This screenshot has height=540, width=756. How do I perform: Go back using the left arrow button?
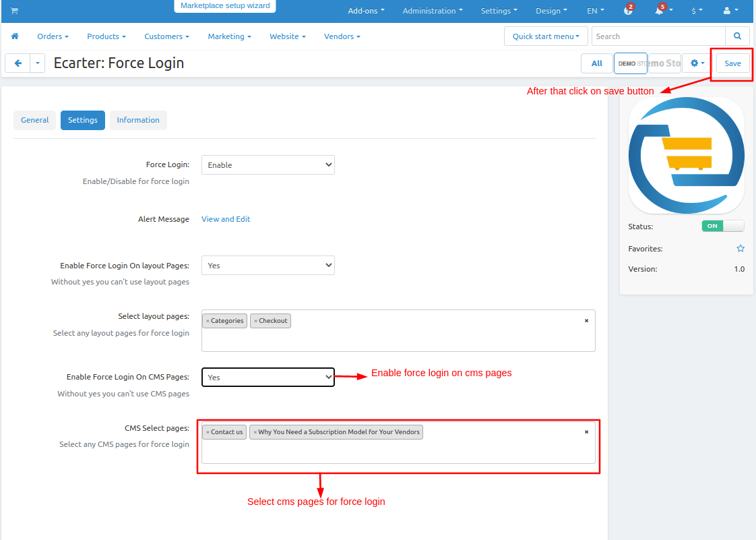point(18,63)
